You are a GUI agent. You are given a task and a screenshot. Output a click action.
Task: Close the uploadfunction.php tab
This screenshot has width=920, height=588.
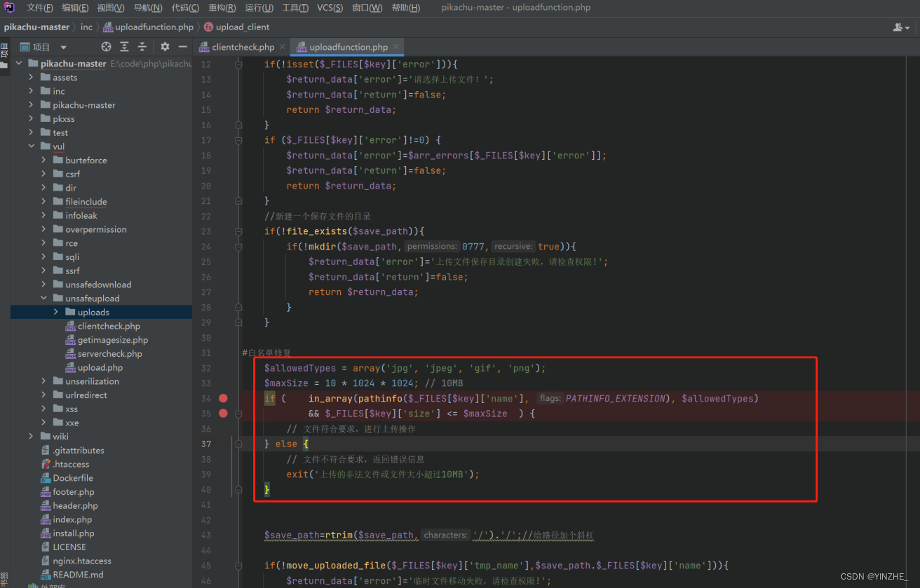coord(396,47)
